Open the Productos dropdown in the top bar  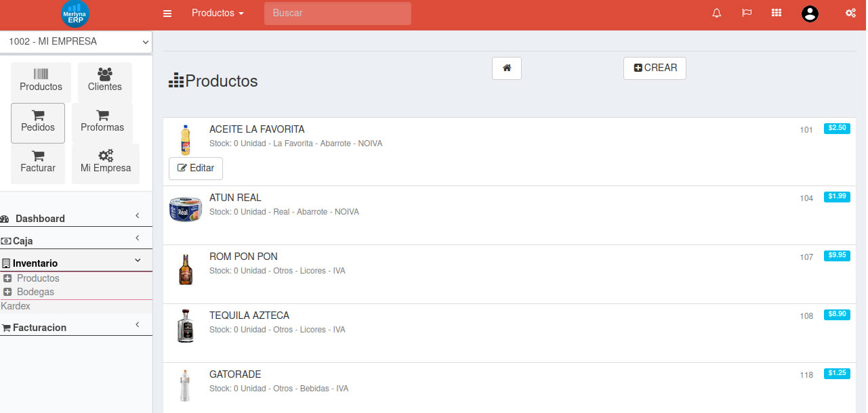tap(218, 14)
